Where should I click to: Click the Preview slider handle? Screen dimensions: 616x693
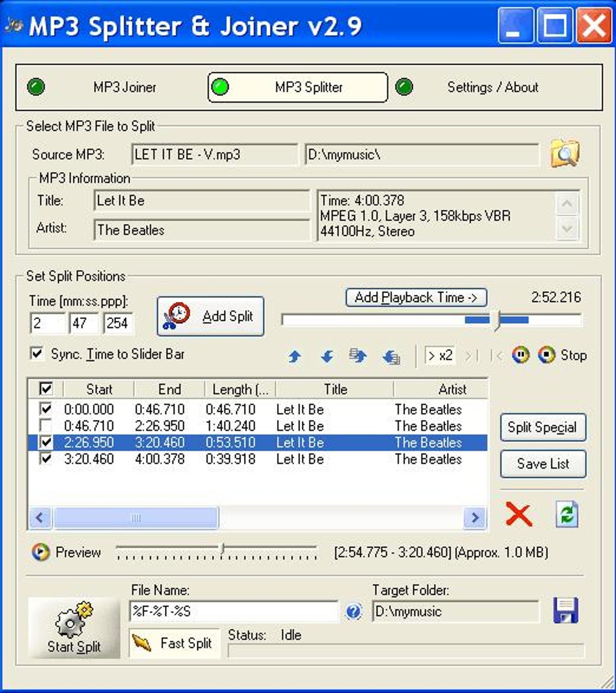point(223,549)
